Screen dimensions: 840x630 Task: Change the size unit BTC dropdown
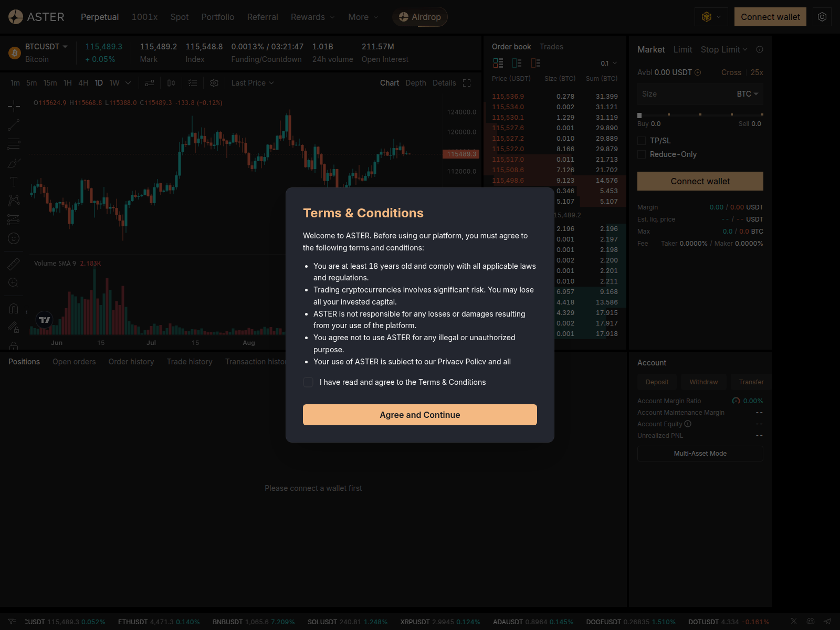pos(748,94)
